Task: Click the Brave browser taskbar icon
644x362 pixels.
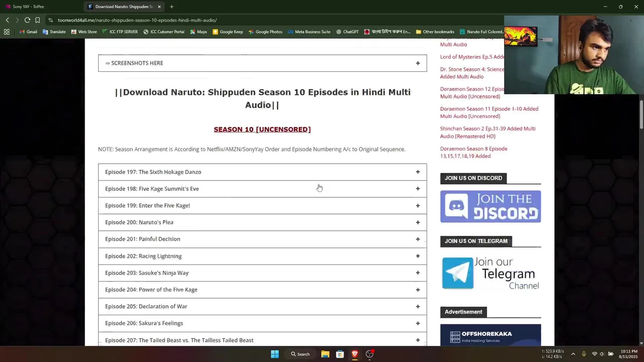Action: (355, 354)
